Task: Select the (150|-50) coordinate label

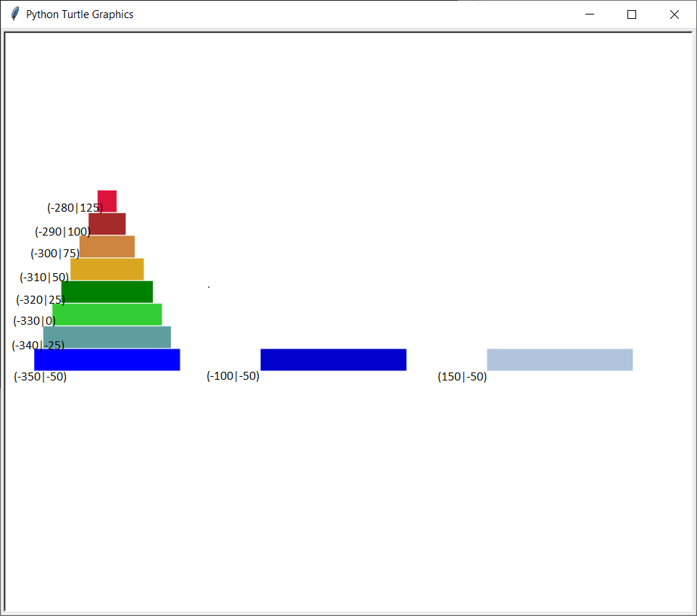Action: click(x=462, y=377)
